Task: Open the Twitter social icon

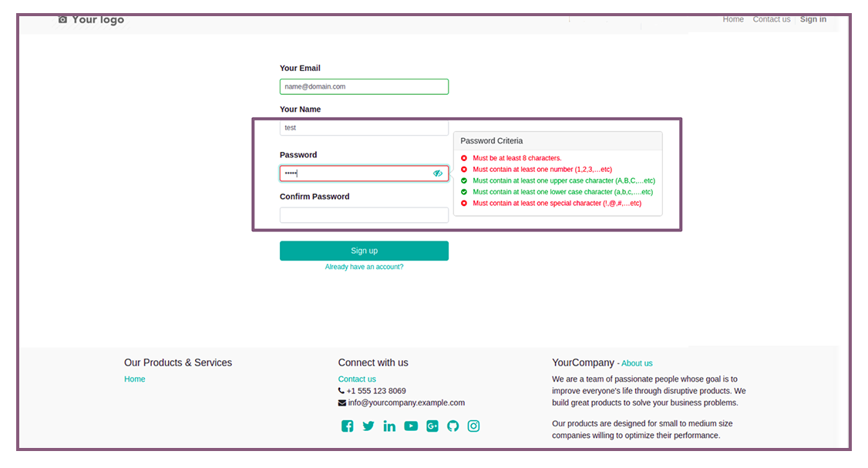Action: (x=368, y=426)
